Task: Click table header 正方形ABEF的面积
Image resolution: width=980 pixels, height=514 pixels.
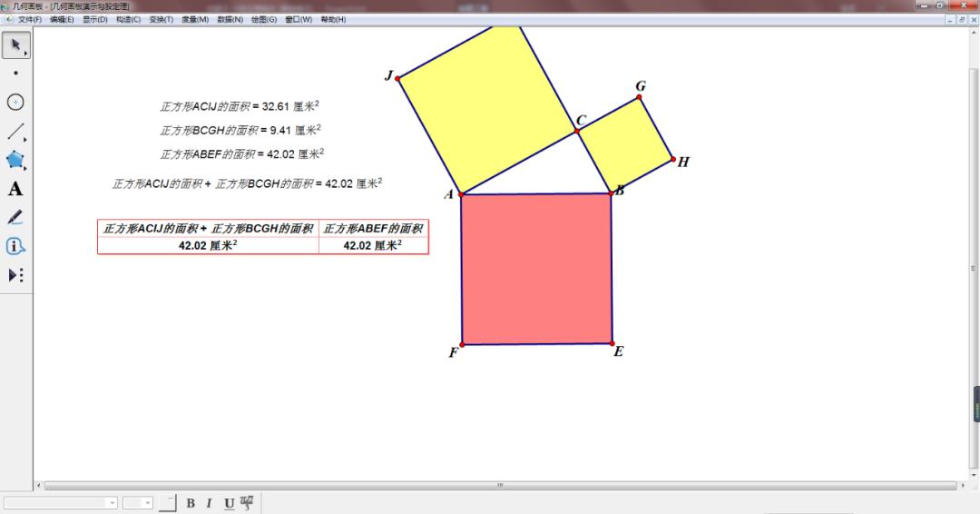Action: (x=373, y=229)
